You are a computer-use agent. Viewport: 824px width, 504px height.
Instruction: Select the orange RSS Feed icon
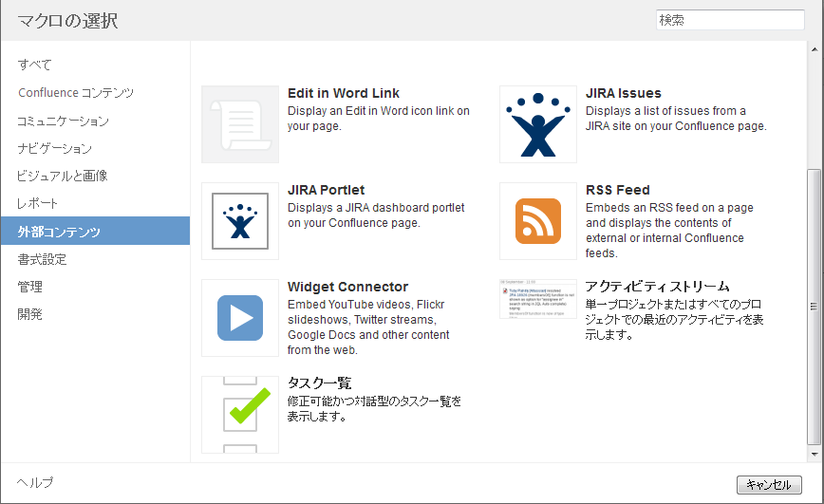pyautogui.click(x=538, y=221)
